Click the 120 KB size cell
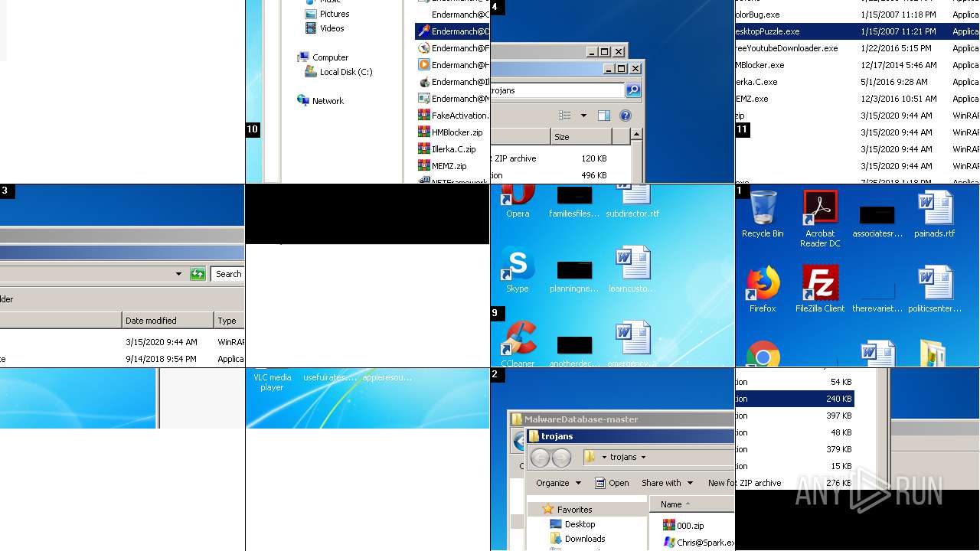 593,158
